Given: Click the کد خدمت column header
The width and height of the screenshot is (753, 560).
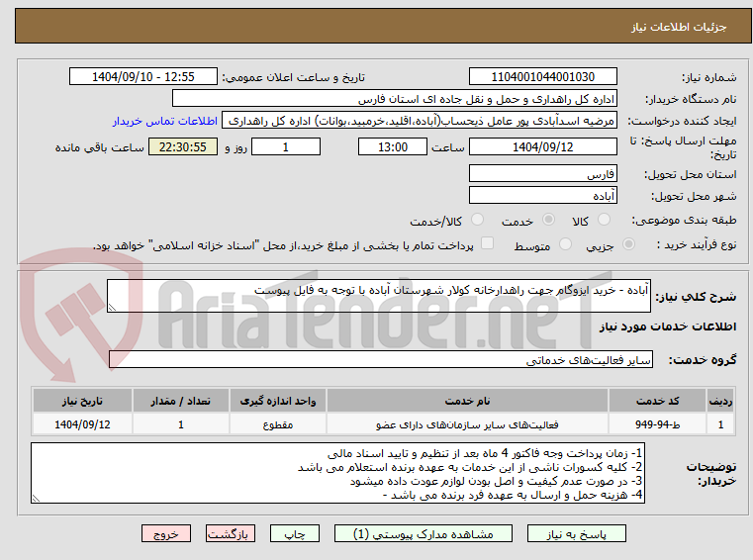Looking at the screenshot, I should click(657, 401).
